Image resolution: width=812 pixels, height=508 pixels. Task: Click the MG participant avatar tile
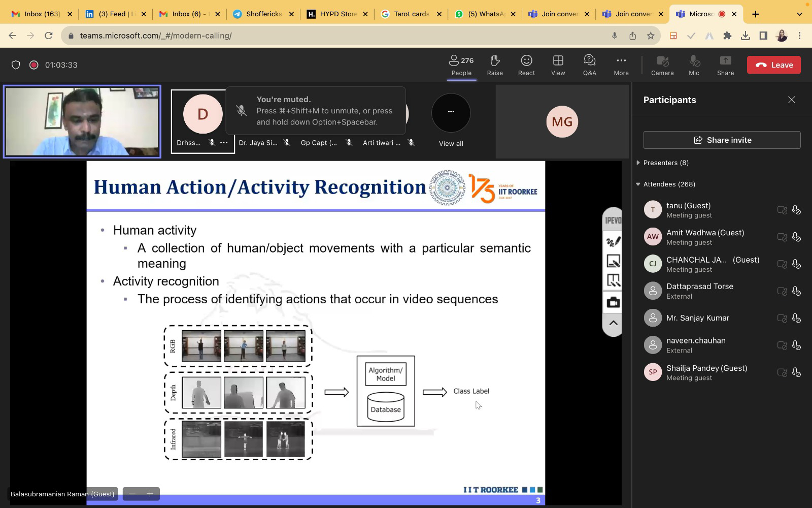[562, 121]
